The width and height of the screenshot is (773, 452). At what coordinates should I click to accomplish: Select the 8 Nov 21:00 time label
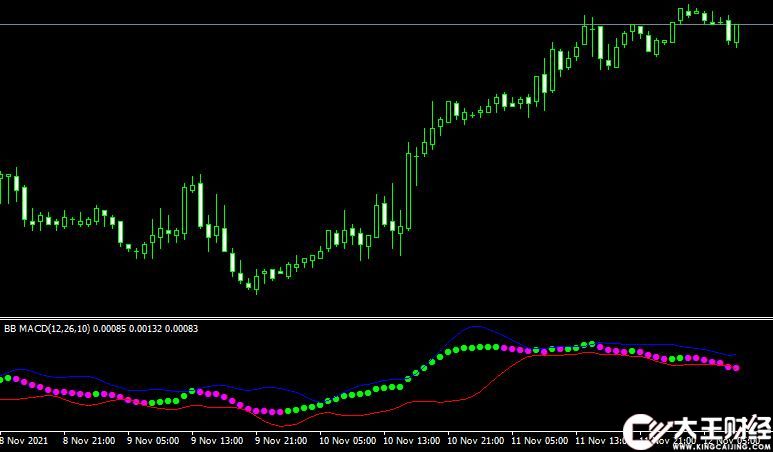[89, 440]
